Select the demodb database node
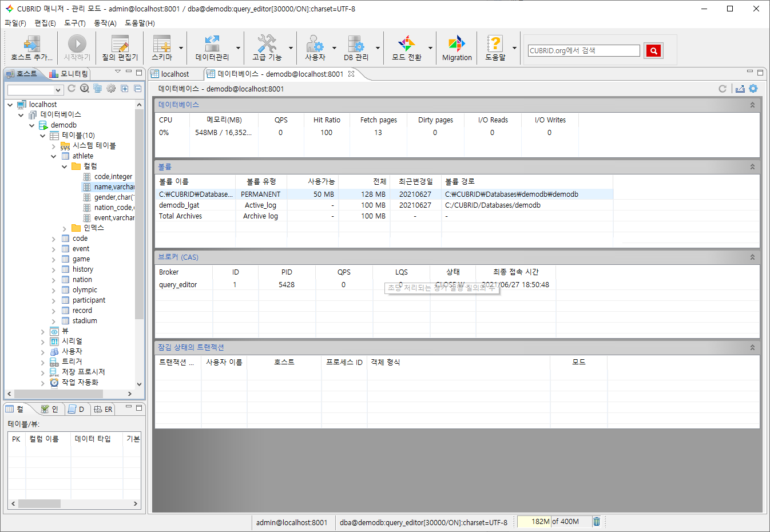Image resolution: width=770 pixels, height=532 pixels. [x=63, y=125]
